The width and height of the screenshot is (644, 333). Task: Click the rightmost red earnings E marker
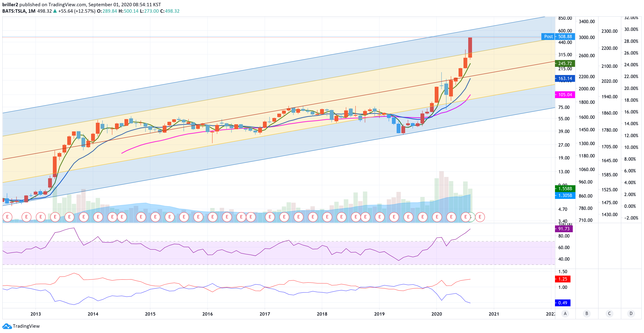coord(480,217)
